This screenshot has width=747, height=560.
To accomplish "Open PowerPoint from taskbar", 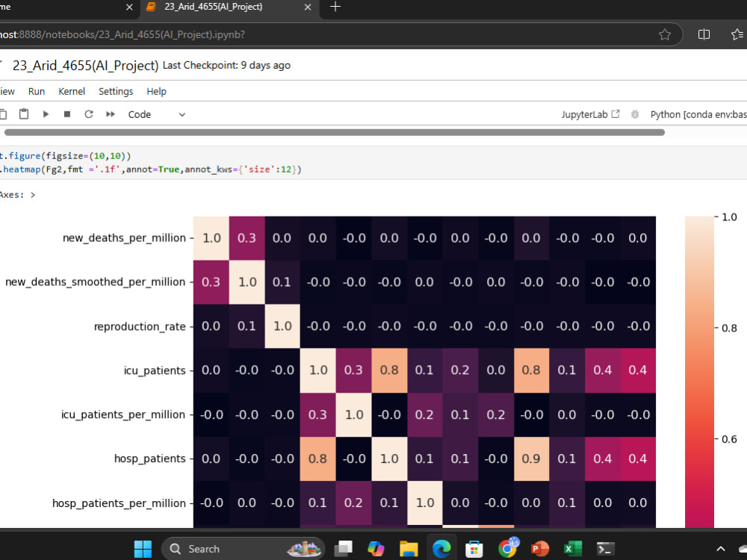I will click(540, 549).
